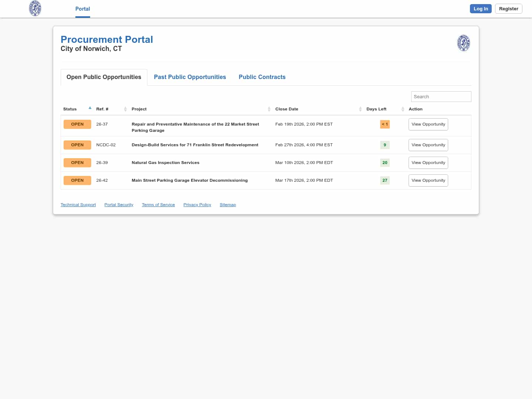Click the city seal logo in top navigation
Image resolution: width=532 pixels, height=399 pixels.
[x=35, y=8]
